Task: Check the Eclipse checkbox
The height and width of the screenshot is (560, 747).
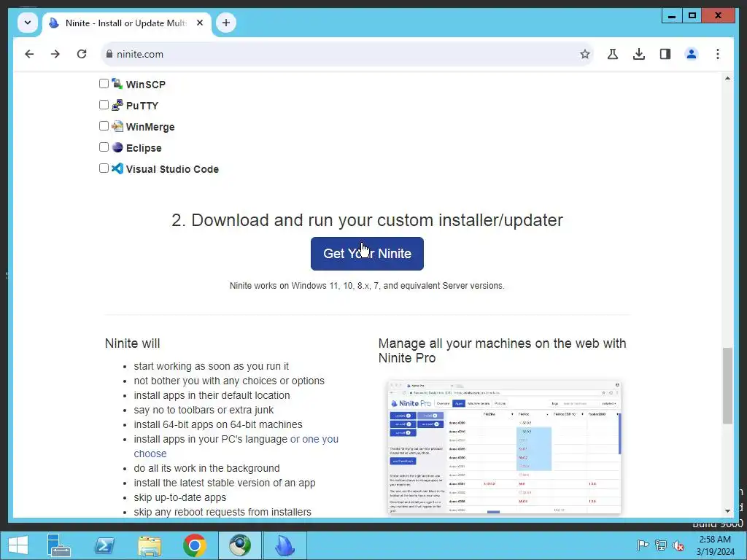Action: [104, 147]
